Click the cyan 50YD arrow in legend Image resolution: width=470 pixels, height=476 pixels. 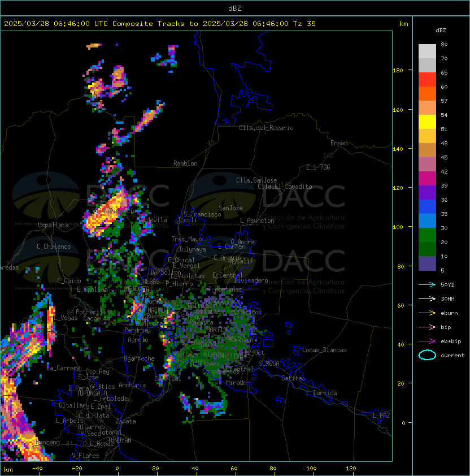pyautogui.click(x=427, y=284)
